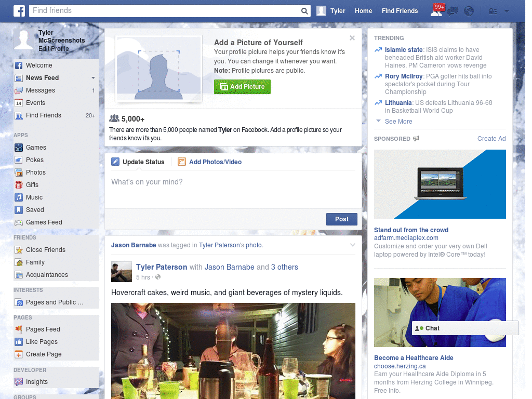Click the Like Pages thumbs-up icon
532x399 pixels.
19,342
